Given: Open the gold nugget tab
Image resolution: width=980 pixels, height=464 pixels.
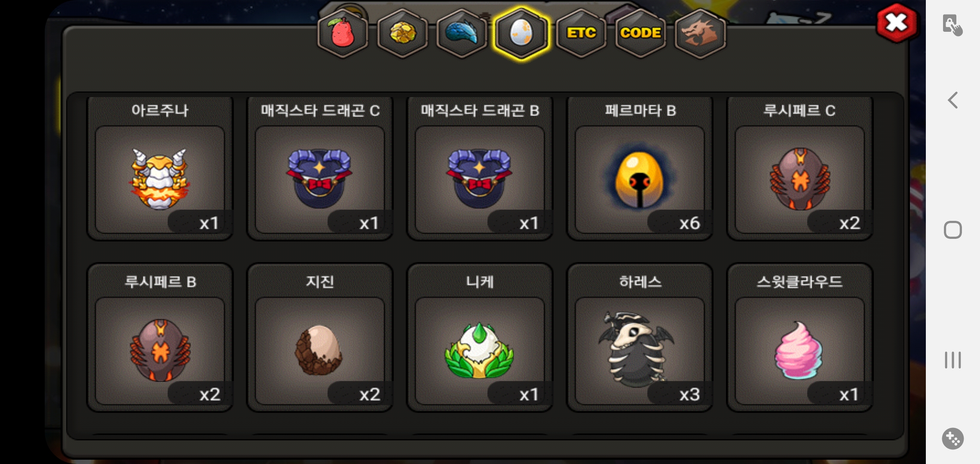Looking at the screenshot, I should [x=402, y=34].
